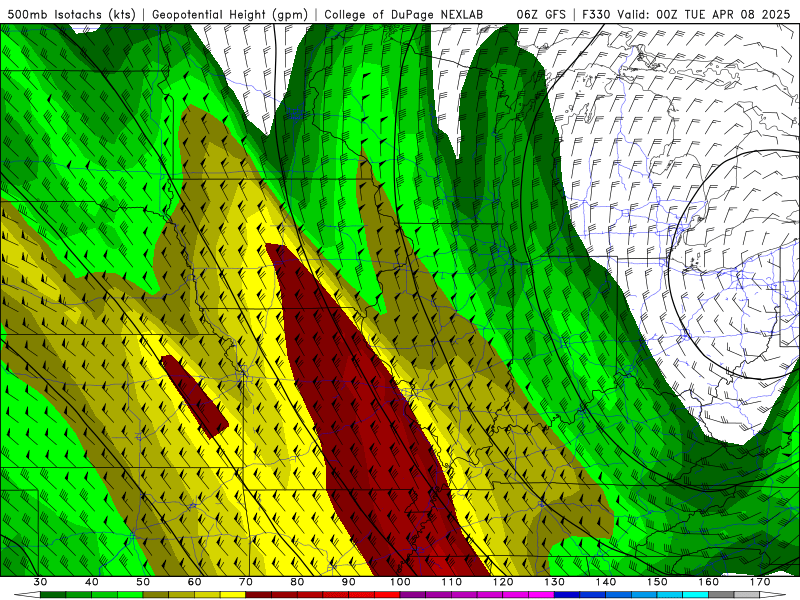This screenshot has height=600, width=800.
Task: Click the '40' value on the color scale
Action: (92, 582)
